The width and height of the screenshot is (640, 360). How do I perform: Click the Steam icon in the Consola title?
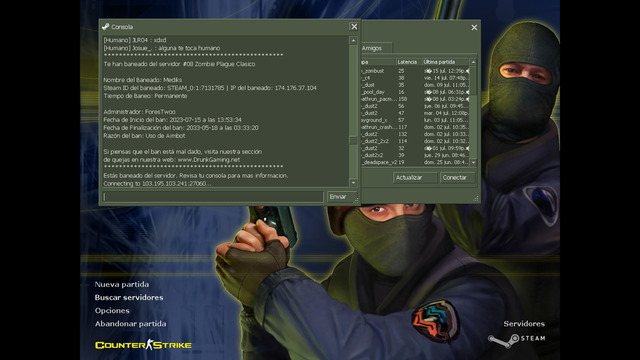106,27
